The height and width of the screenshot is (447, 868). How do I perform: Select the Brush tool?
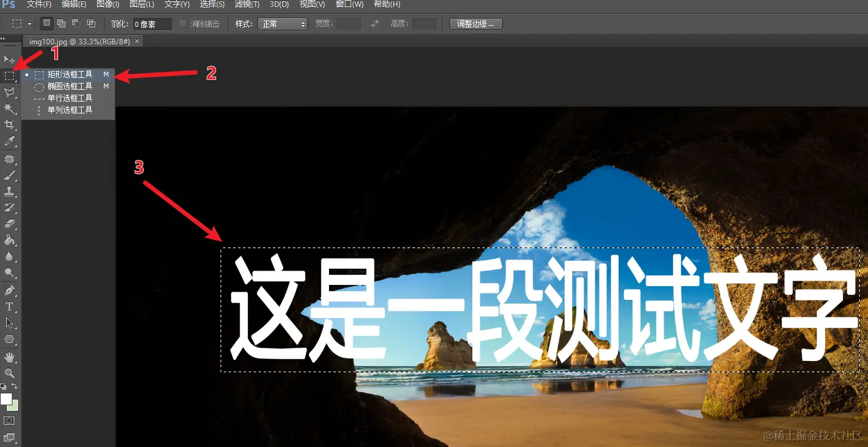pos(9,175)
